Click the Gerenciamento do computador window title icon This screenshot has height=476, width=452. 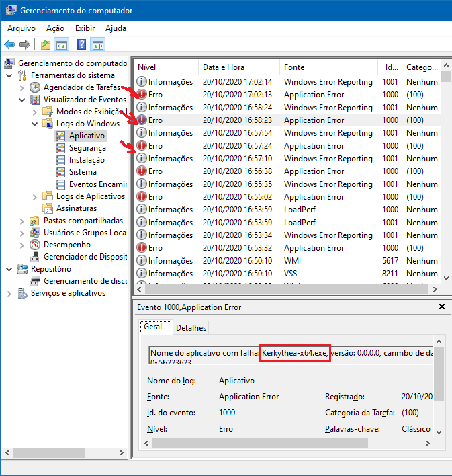pyautogui.click(x=11, y=10)
